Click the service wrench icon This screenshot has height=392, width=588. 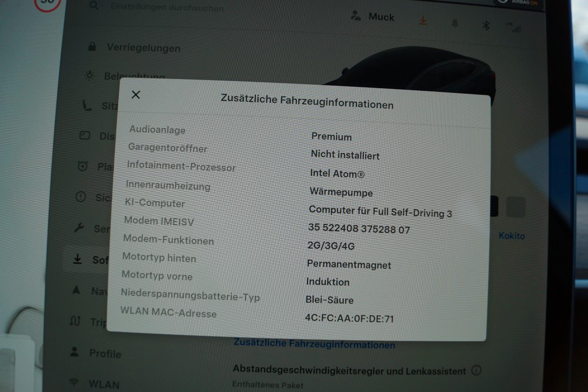click(79, 228)
